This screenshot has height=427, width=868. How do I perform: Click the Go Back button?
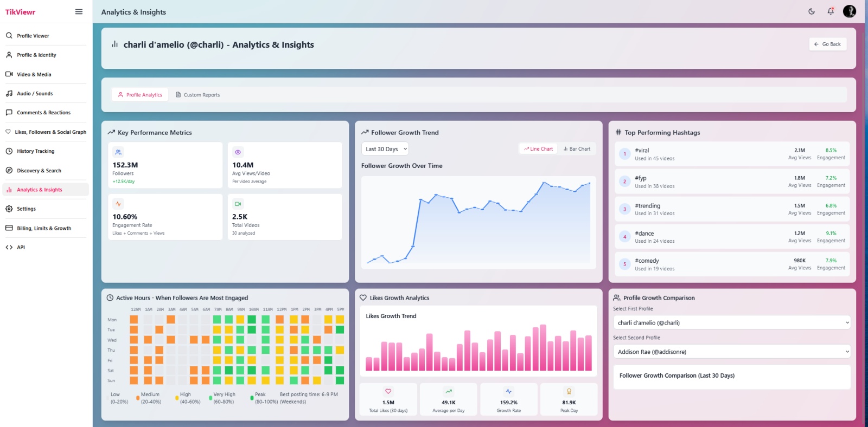(x=827, y=44)
